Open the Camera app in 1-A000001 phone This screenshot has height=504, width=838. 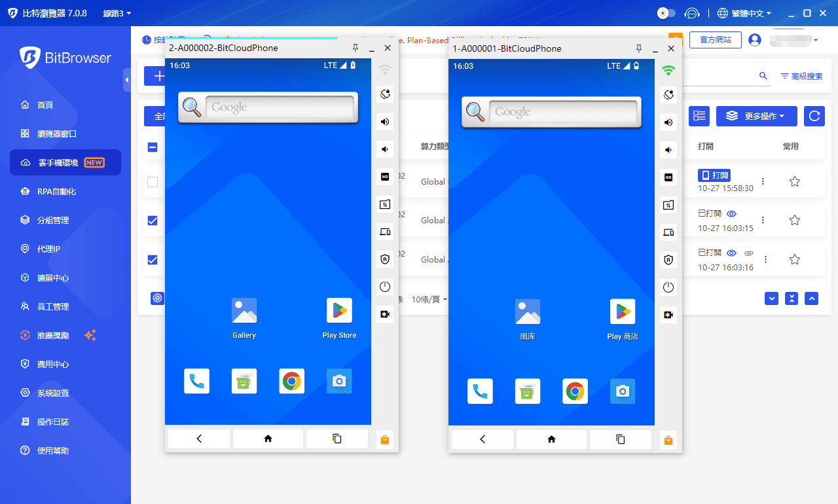(x=623, y=391)
